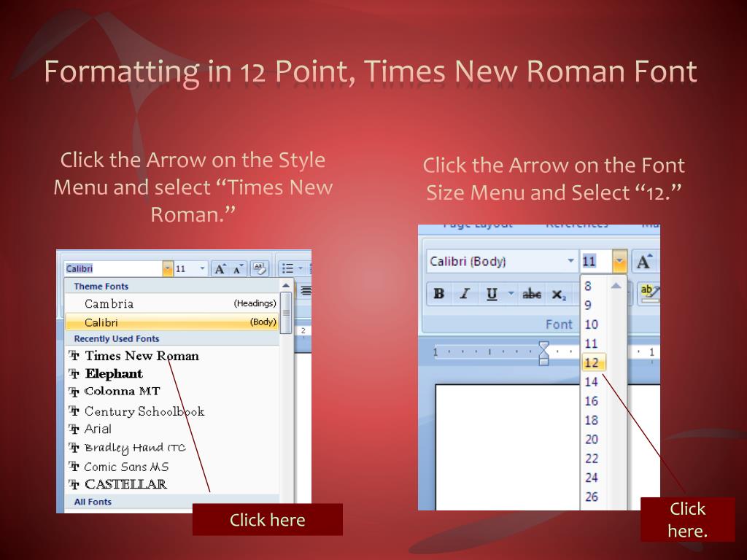Select Calibri body theme font
Screen dimensions: 747x560
click(x=171, y=322)
